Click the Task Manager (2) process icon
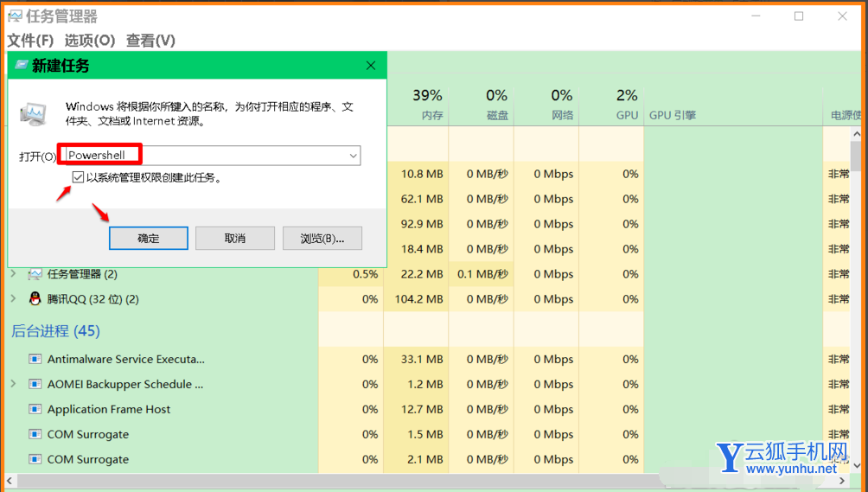The width and height of the screenshot is (868, 492). point(35,274)
